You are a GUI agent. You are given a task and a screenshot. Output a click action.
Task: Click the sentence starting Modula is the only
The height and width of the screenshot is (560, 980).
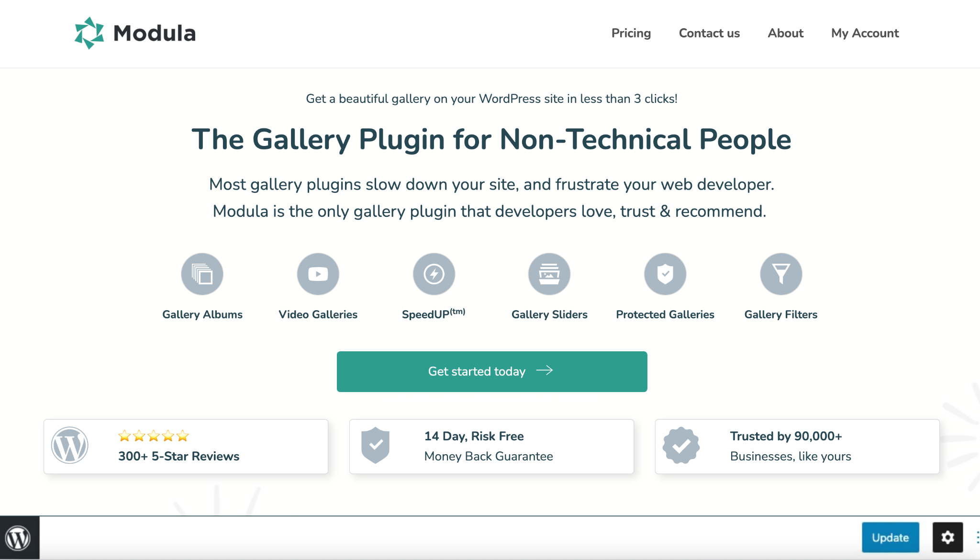pyautogui.click(x=490, y=211)
